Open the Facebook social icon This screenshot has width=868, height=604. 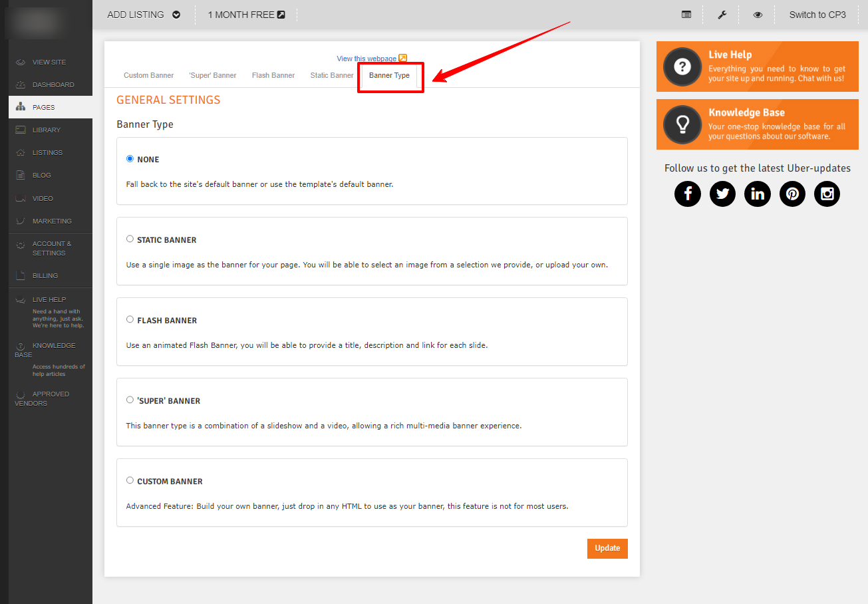tap(688, 194)
